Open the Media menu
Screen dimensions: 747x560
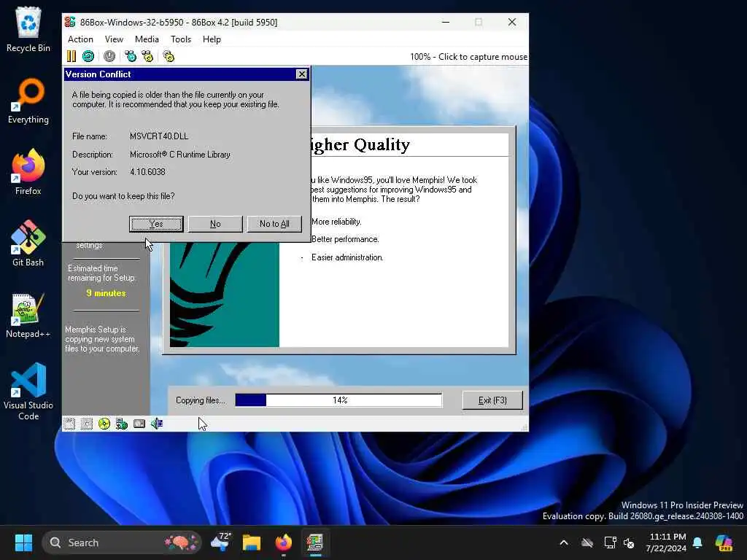[147, 39]
